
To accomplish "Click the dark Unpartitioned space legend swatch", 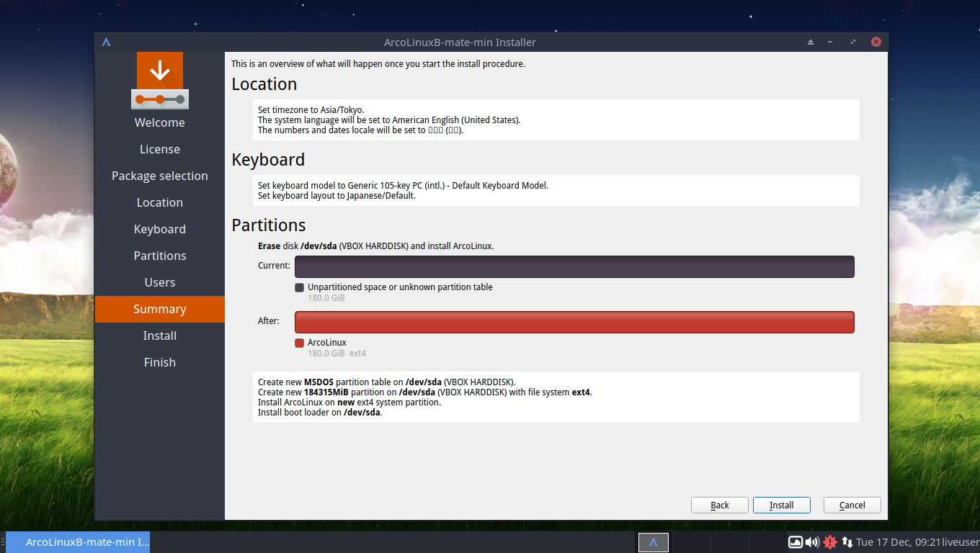I will coord(300,287).
